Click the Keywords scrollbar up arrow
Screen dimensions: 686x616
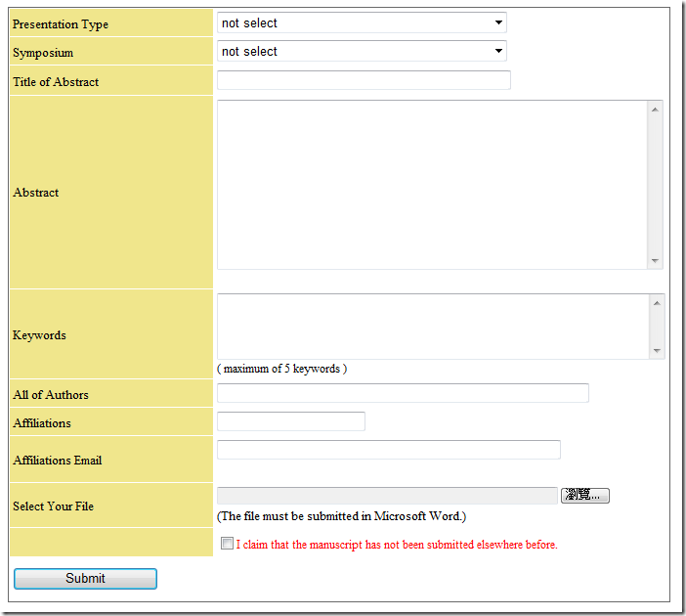pos(657,302)
